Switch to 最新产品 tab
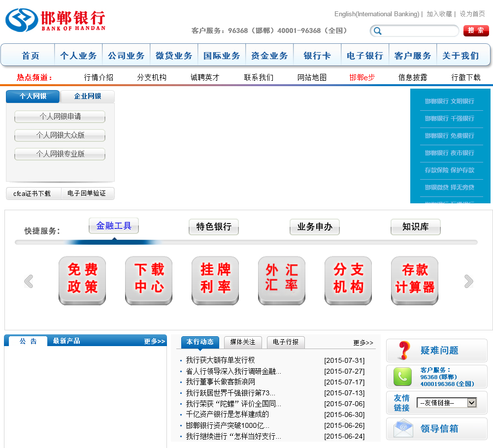 (66, 341)
